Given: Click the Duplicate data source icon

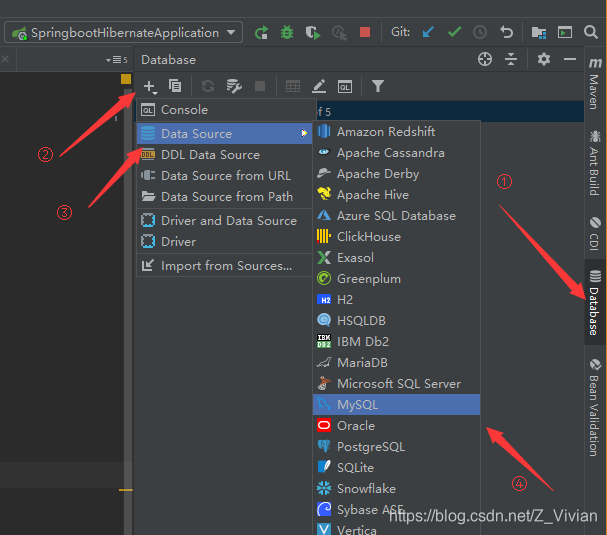Looking at the screenshot, I should pos(175,86).
